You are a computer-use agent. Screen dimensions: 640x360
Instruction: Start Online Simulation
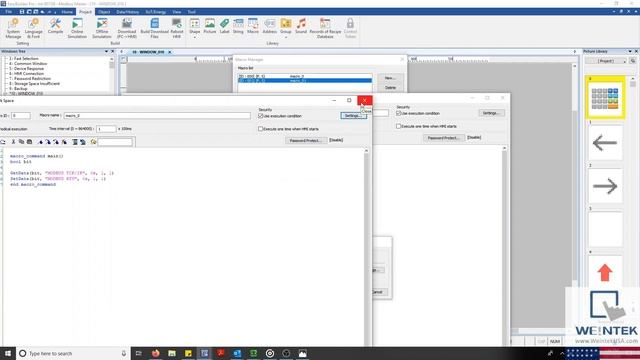(x=77, y=28)
